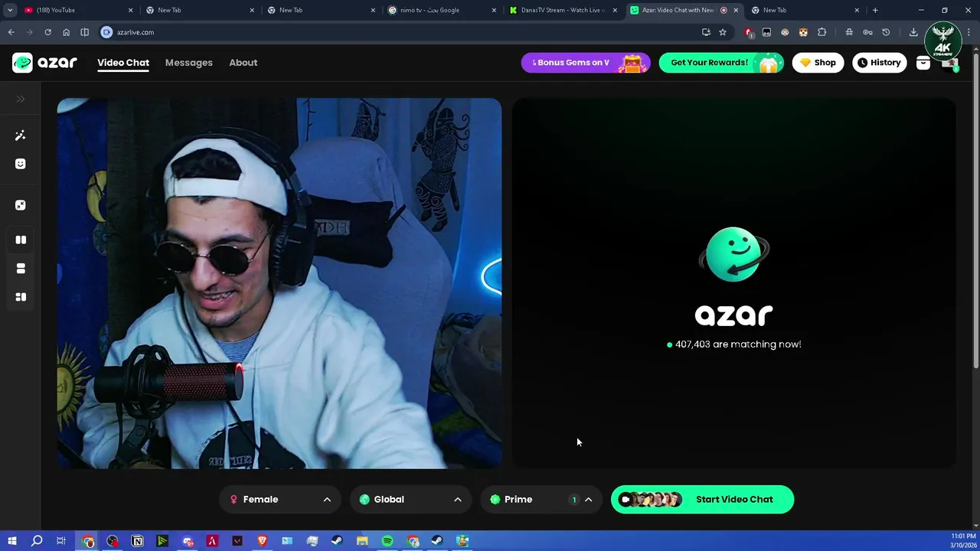Click Get Your Rewards button
The image size is (980, 551).
pyautogui.click(x=721, y=63)
